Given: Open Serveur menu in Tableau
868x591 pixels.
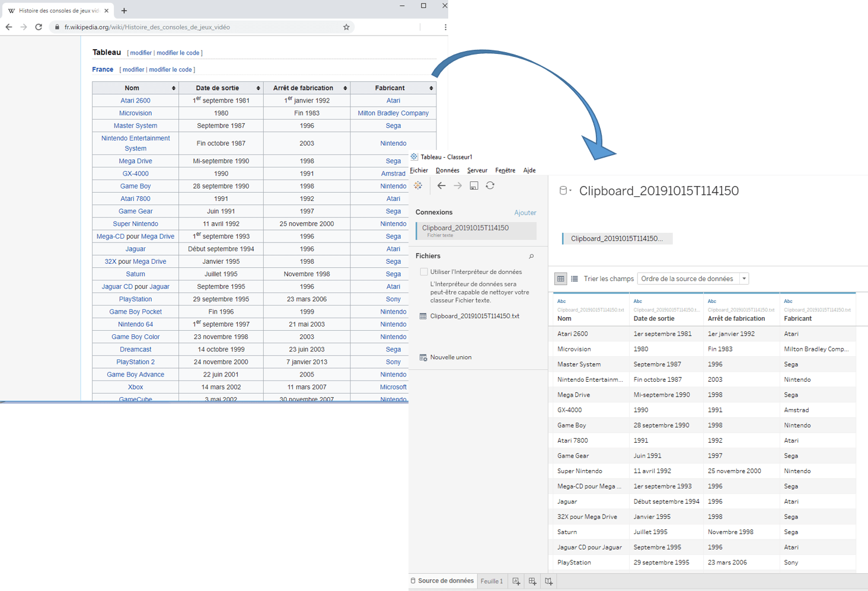Looking at the screenshot, I should (x=477, y=171).
